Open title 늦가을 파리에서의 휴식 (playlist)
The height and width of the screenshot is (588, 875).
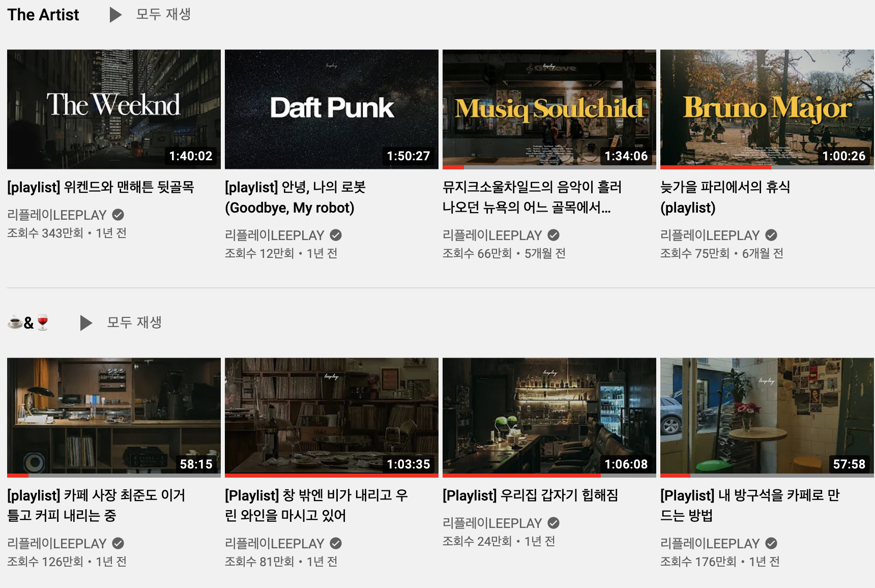coord(725,197)
